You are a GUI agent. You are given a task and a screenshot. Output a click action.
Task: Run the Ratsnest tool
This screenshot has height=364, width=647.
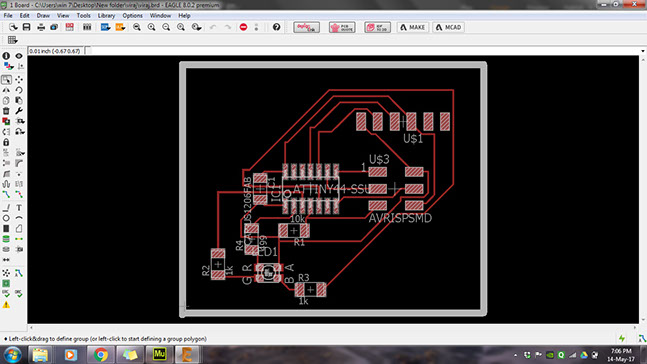tap(6, 273)
